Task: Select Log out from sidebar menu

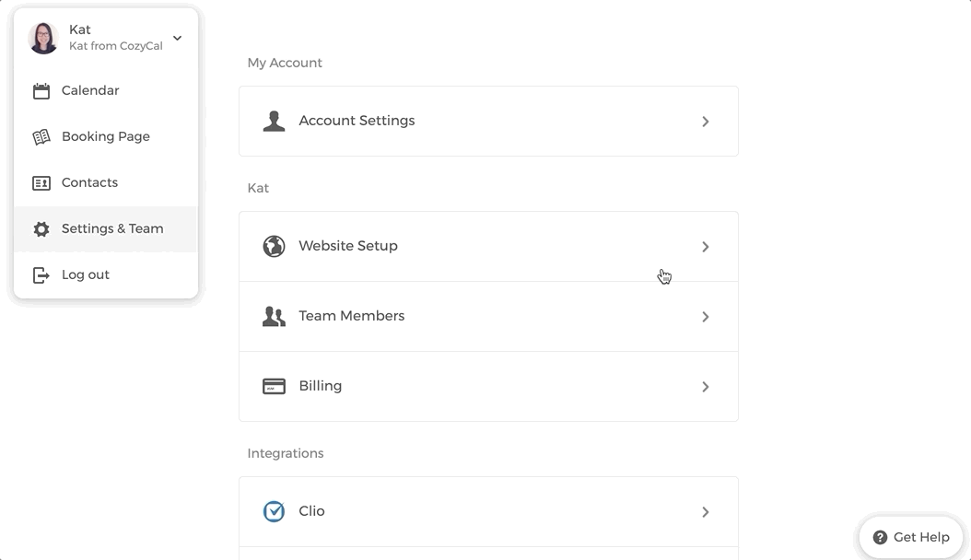Action: click(86, 275)
